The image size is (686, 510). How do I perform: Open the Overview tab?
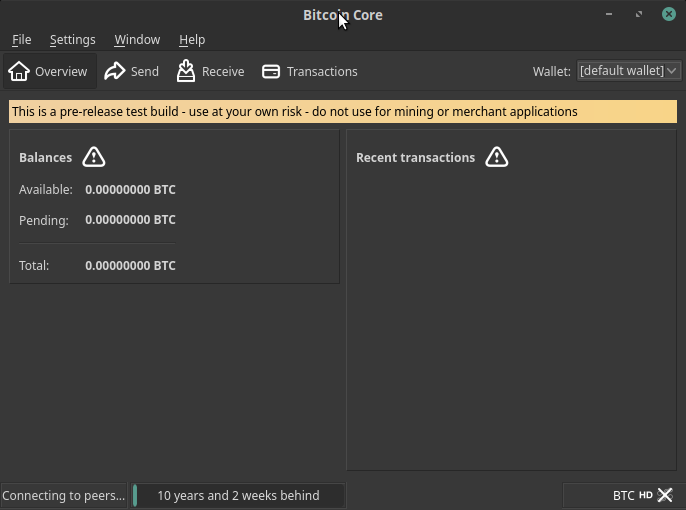click(49, 71)
